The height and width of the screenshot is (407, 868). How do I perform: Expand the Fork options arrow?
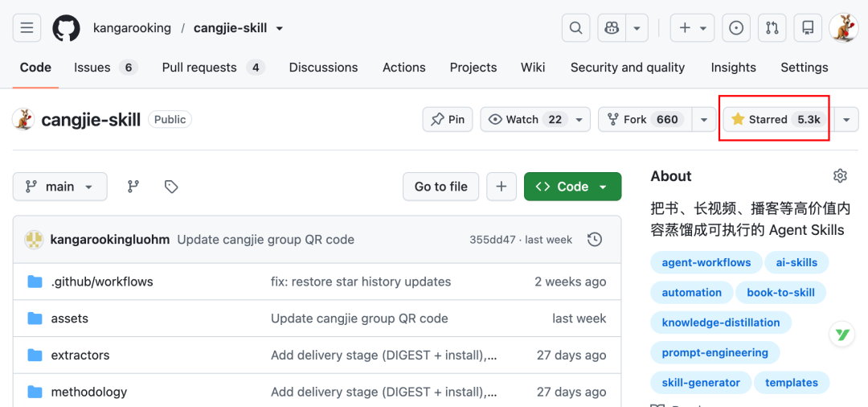[704, 119]
